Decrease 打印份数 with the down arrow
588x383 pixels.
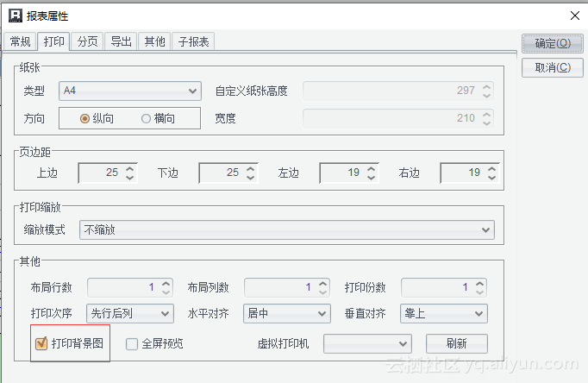coord(479,292)
